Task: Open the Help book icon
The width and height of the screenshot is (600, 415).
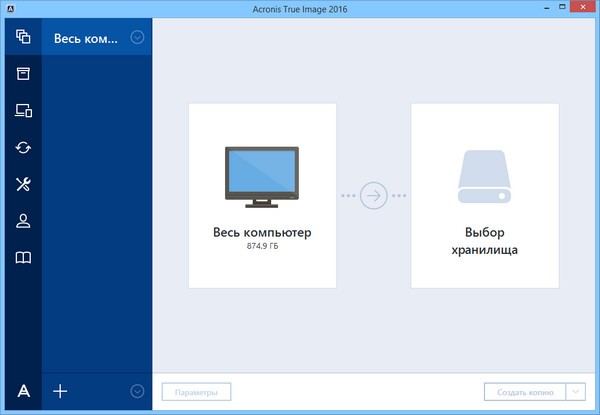Action: coord(22,258)
